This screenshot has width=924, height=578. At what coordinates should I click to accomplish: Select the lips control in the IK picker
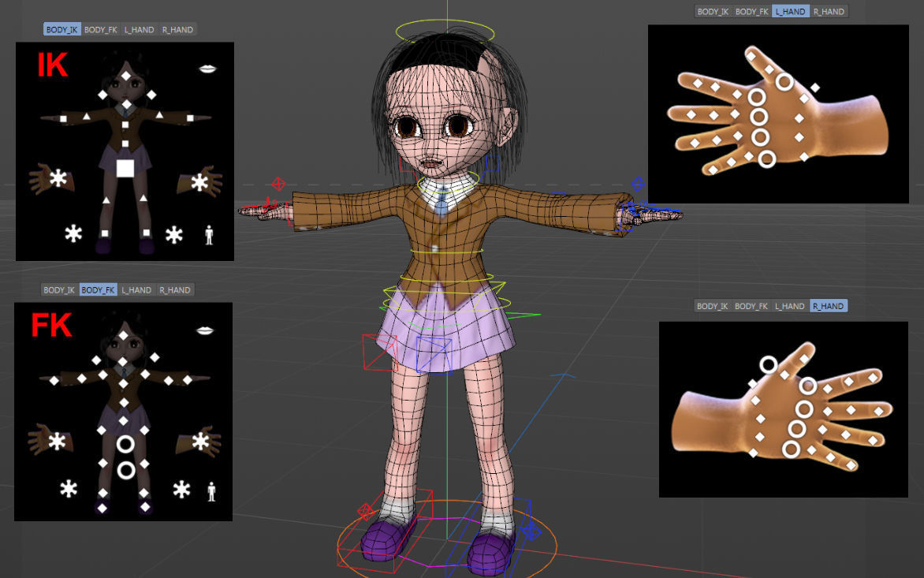207,68
